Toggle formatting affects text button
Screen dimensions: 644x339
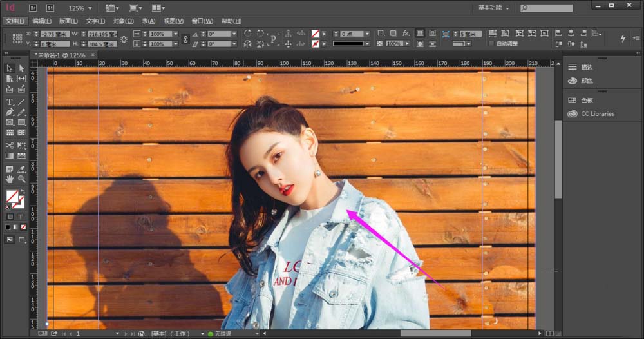21,217
